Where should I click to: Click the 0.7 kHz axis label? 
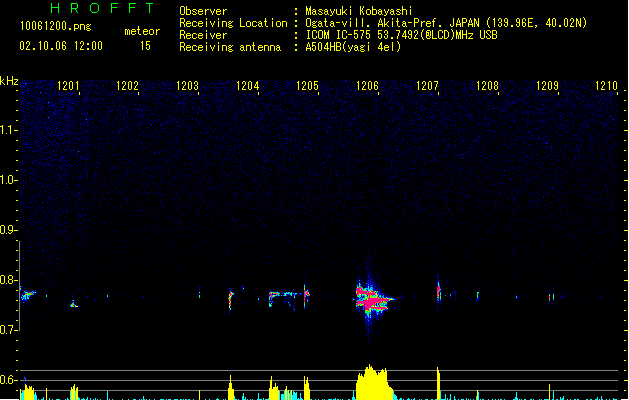[x=8, y=330]
